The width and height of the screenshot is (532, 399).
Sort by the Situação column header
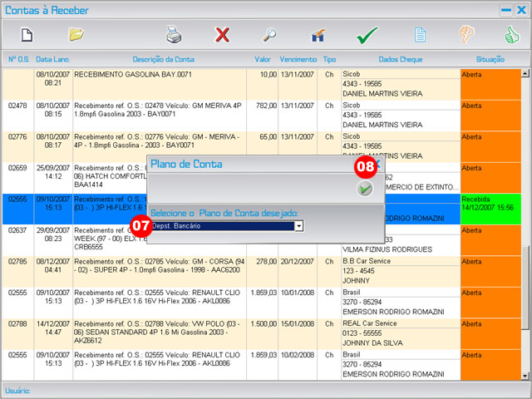point(490,60)
